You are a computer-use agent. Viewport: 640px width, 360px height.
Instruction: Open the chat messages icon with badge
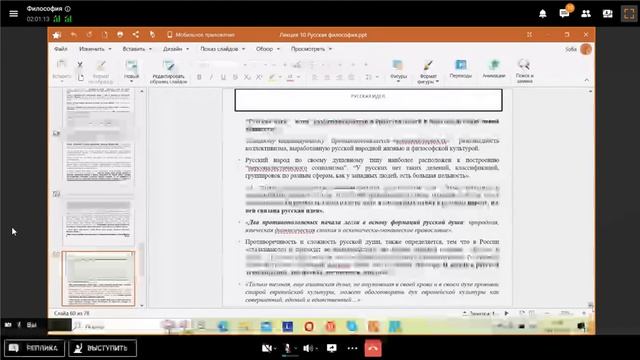[x=564, y=13]
